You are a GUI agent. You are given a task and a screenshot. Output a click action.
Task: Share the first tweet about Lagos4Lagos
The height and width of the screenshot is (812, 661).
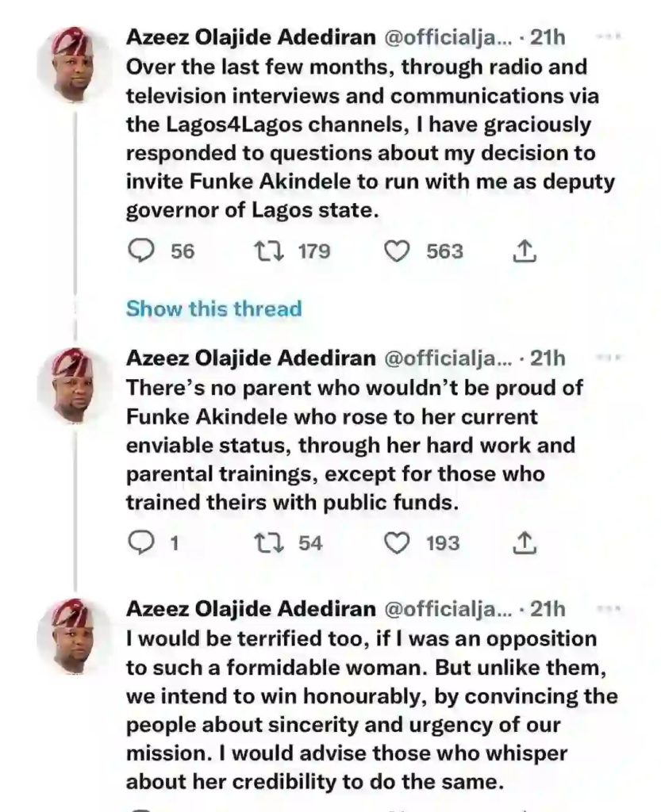pyautogui.click(x=525, y=251)
